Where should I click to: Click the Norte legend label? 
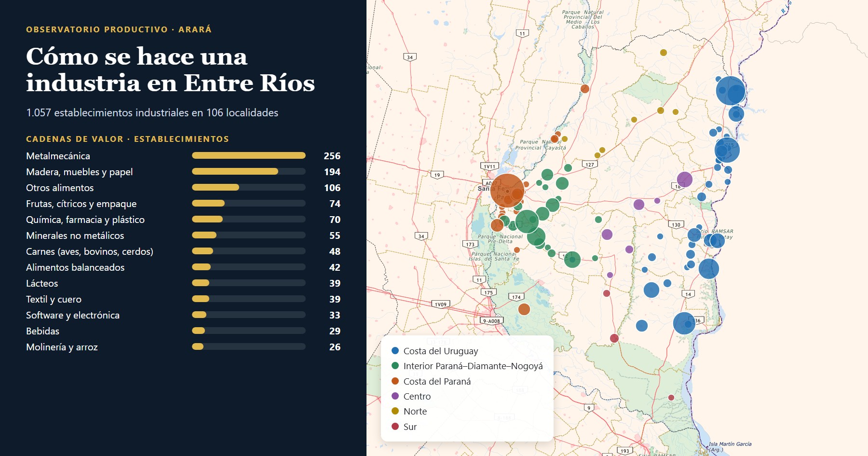[x=415, y=412]
